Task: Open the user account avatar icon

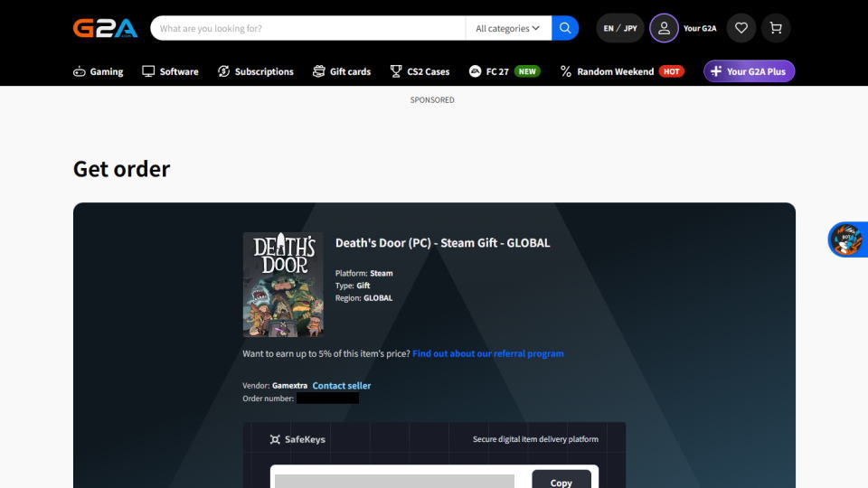Action: pos(664,28)
